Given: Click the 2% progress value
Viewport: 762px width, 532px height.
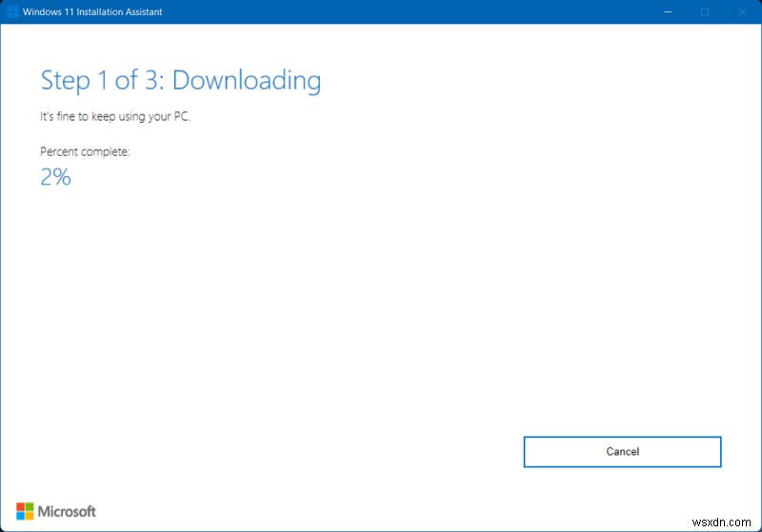Looking at the screenshot, I should (55, 177).
